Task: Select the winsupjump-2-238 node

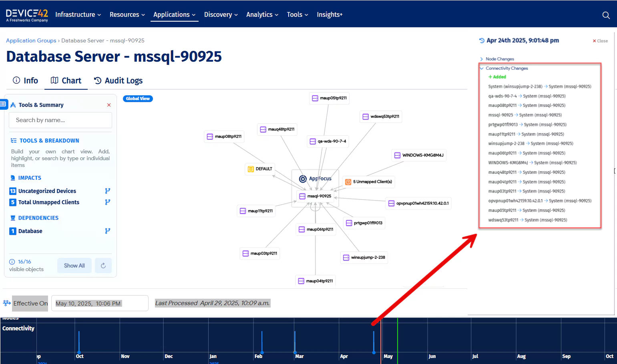Action: 364,257
